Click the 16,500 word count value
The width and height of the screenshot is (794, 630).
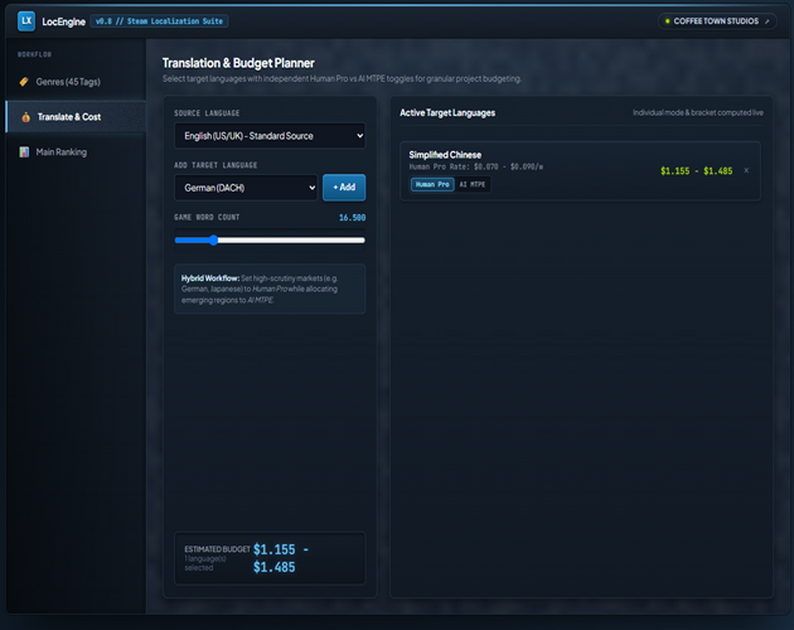(x=352, y=217)
